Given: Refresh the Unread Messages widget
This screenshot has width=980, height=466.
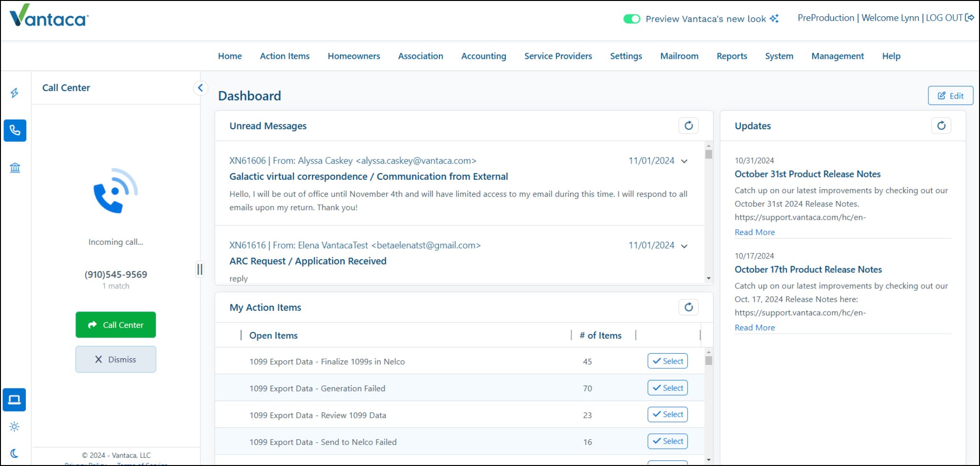Looking at the screenshot, I should pyautogui.click(x=688, y=125).
